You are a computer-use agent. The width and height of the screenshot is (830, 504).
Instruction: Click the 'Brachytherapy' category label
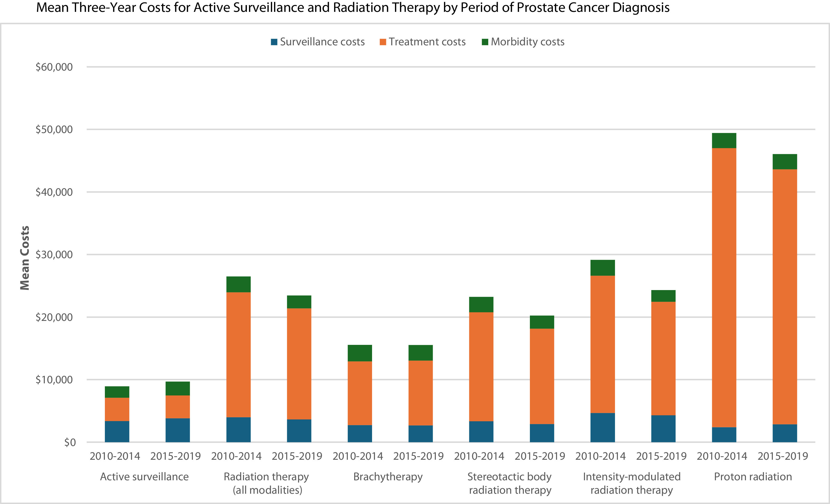click(x=388, y=477)
